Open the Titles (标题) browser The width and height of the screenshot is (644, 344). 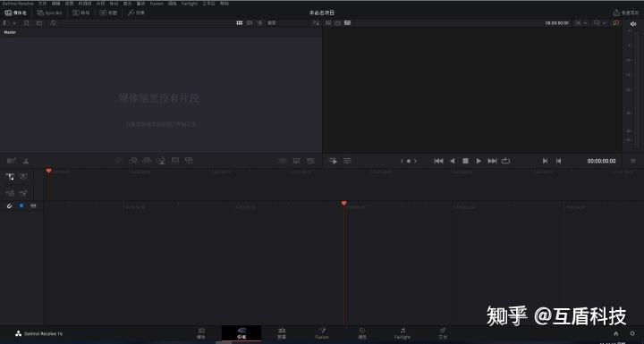coord(109,13)
